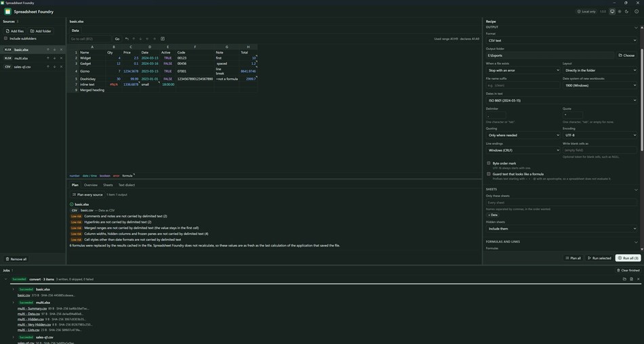The height and width of the screenshot is (344, 644).
Task: Click the Add files button
Action: 14,30
